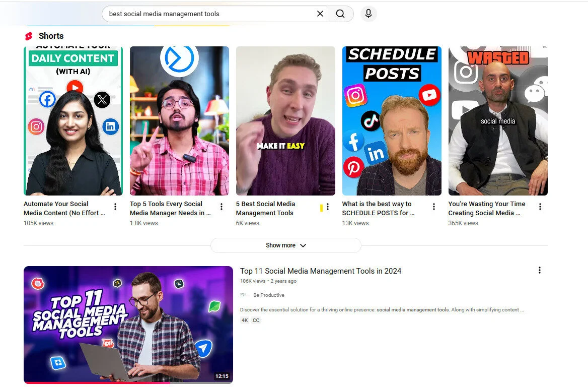Image resolution: width=588 pixels, height=387 pixels.
Task: Open options menu for "Top 11 Social Media Management Tools"
Action: coord(539,270)
